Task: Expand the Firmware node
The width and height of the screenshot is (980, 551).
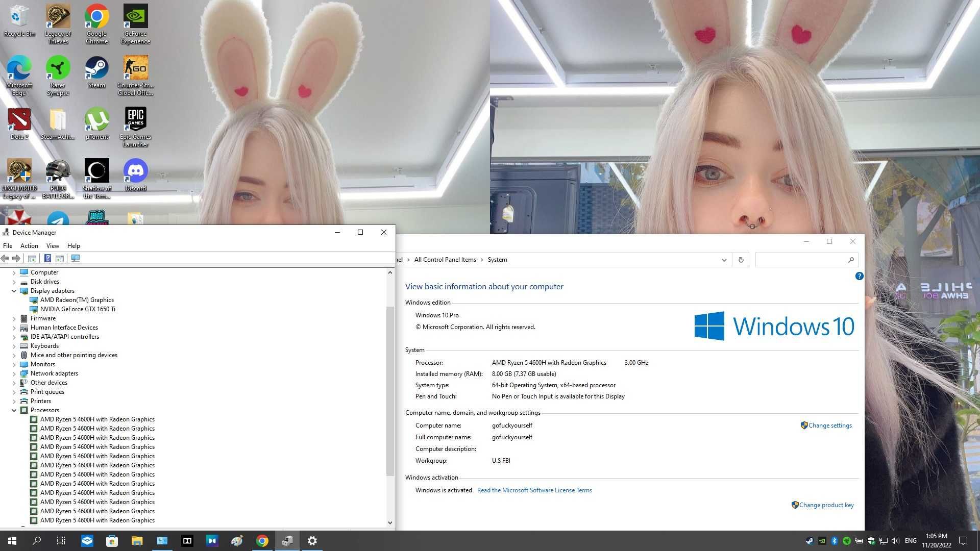Action: pos(14,319)
